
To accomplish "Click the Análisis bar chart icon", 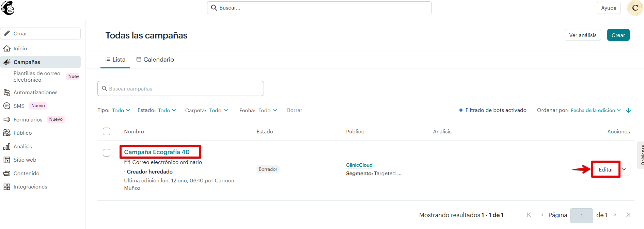I will click(x=6, y=147).
